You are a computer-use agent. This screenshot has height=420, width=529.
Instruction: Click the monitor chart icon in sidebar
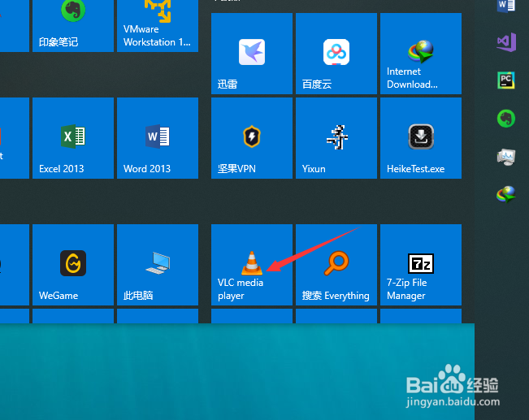pyautogui.click(x=506, y=157)
